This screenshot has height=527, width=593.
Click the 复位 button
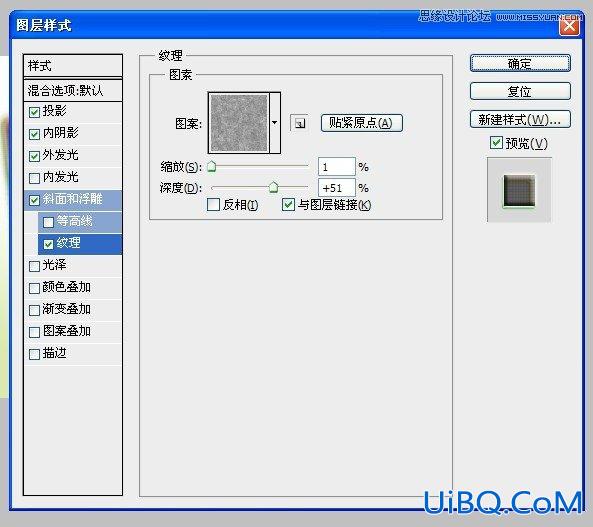coord(520,91)
